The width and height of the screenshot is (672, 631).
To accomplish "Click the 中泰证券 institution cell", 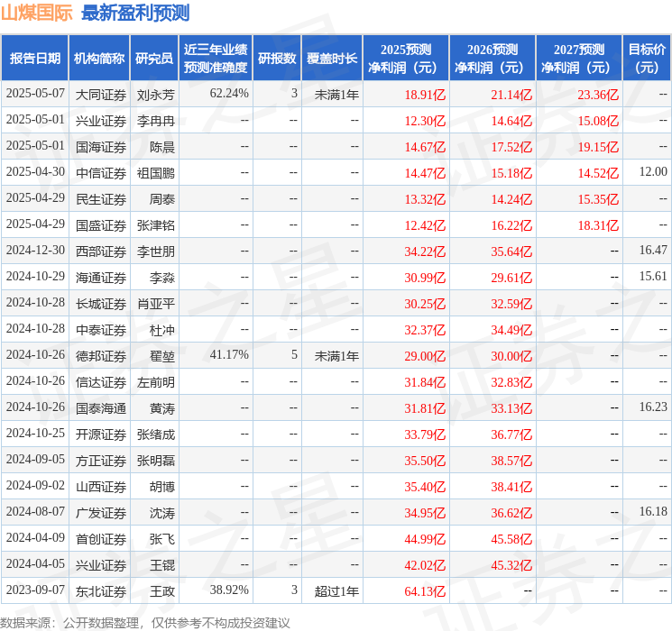I will click(101, 330).
